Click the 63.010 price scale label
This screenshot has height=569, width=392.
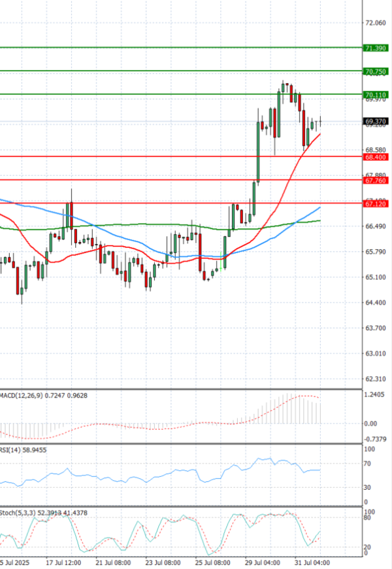click(375, 353)
